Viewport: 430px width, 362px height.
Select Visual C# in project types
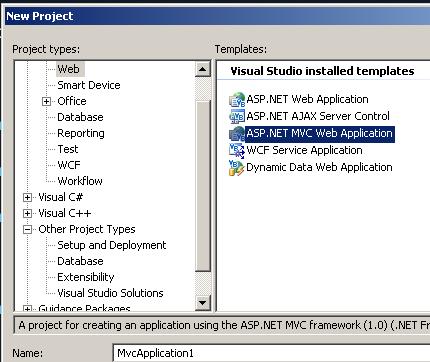click(x=60, y=197)
